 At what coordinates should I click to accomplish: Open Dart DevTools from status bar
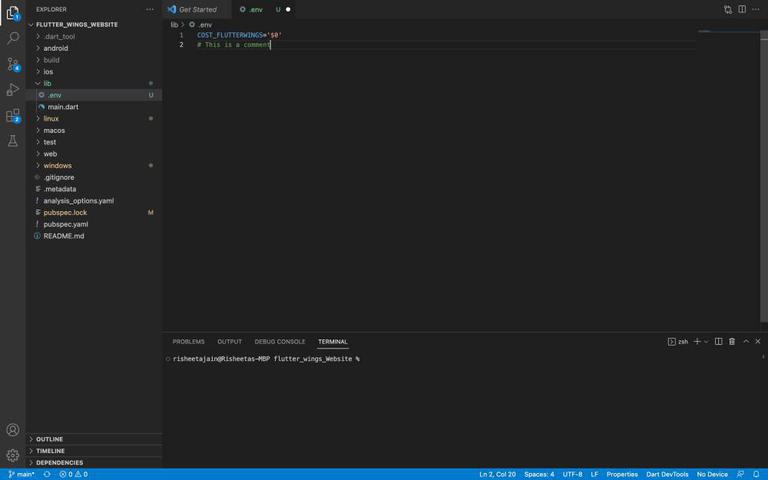tap(667, 474)
